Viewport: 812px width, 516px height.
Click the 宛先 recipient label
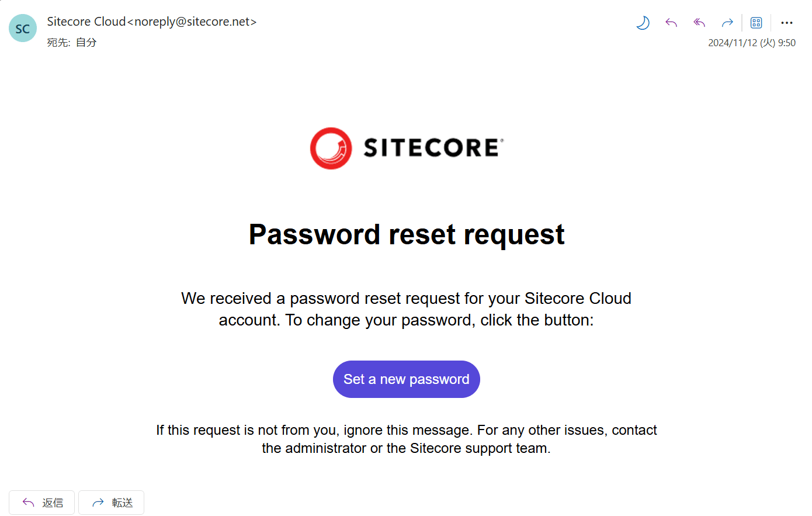coord(58,43)
